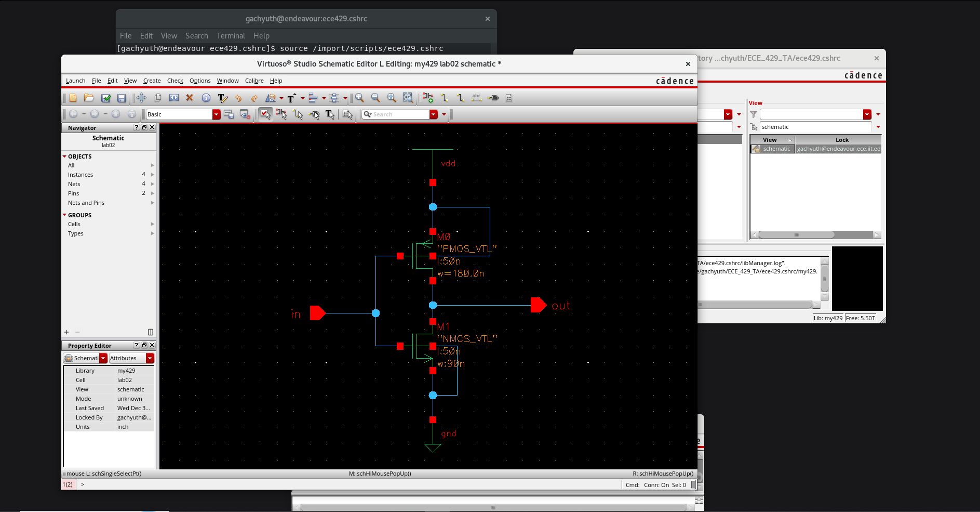
Task: Toggle the select by property list icon
Action: click(347, 114)
